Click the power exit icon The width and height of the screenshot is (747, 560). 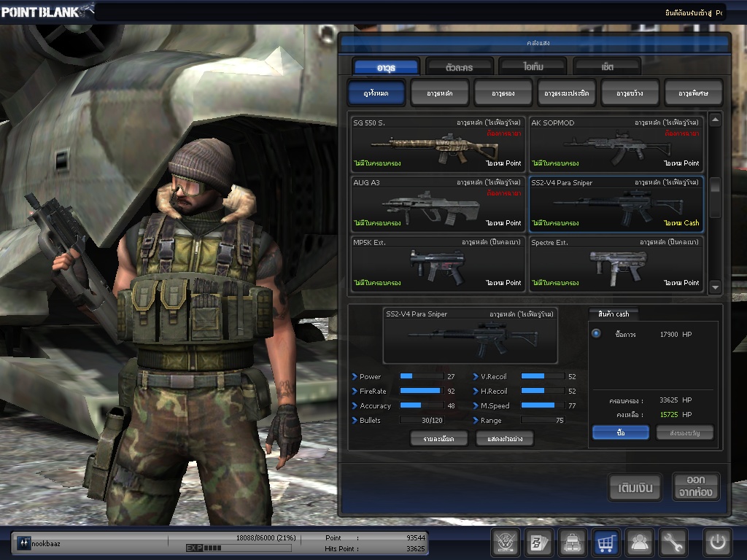718,542
